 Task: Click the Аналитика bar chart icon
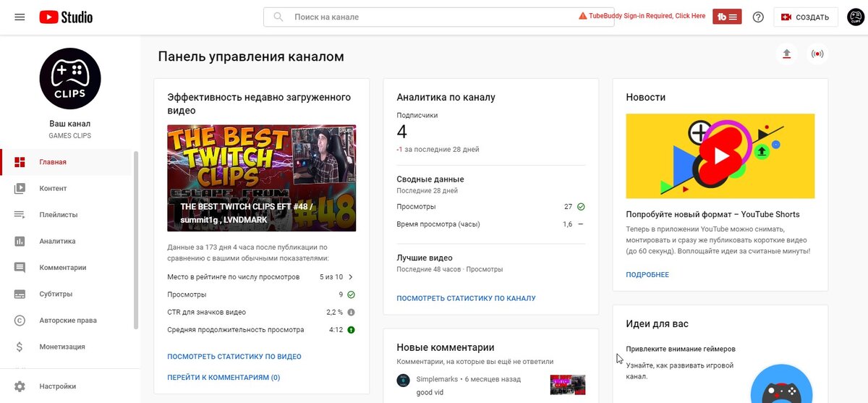(20, 241)
